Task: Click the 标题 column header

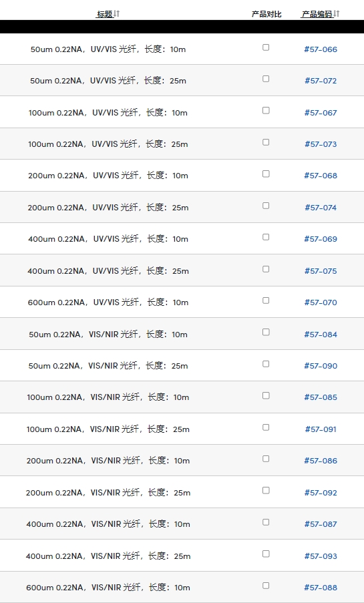Action: tap(105, 14)
